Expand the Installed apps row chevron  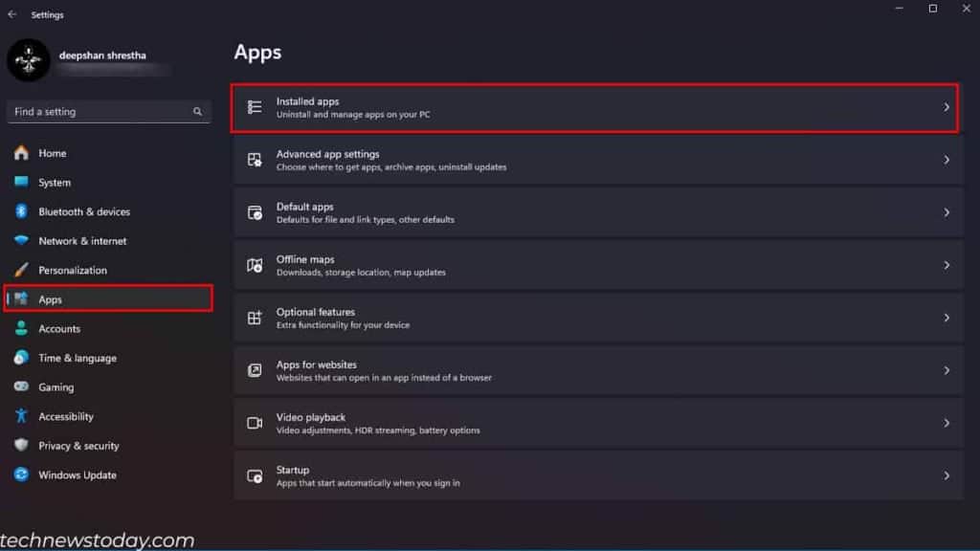[947, 107]
